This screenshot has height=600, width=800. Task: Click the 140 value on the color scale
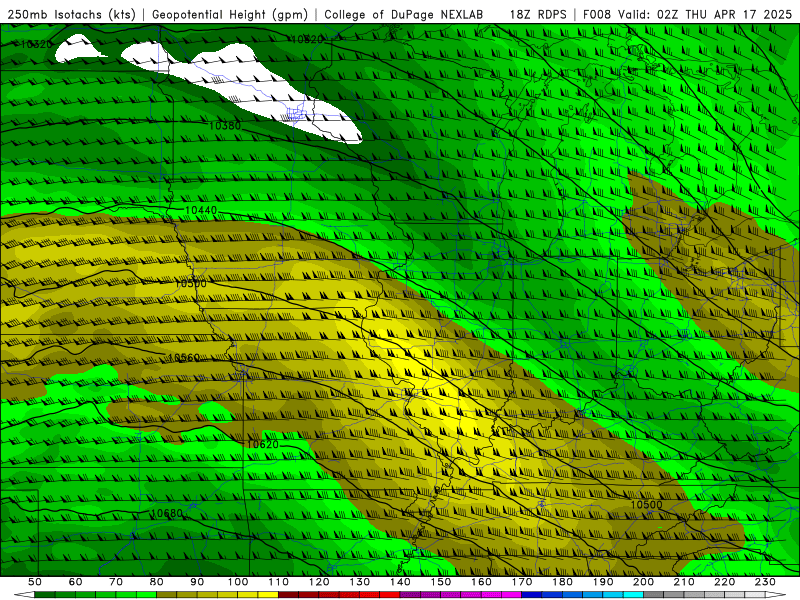point(400,582)
